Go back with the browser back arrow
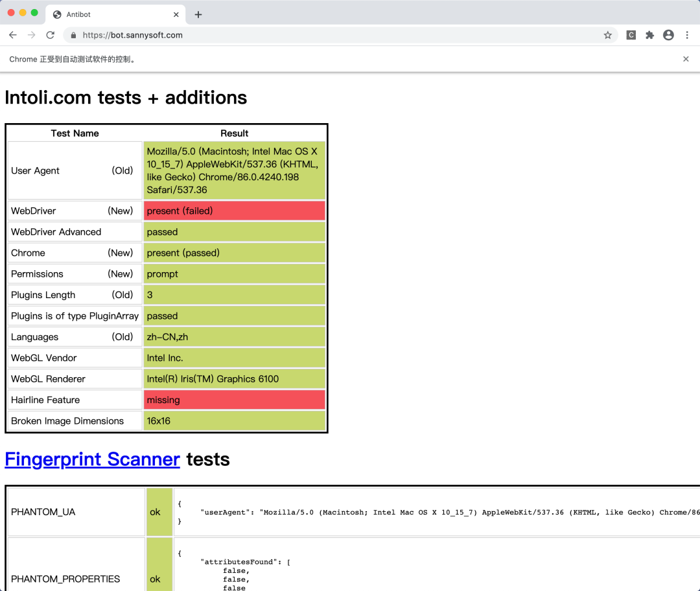The width and height of the screenshot is (700, 591). coord(12,35)
